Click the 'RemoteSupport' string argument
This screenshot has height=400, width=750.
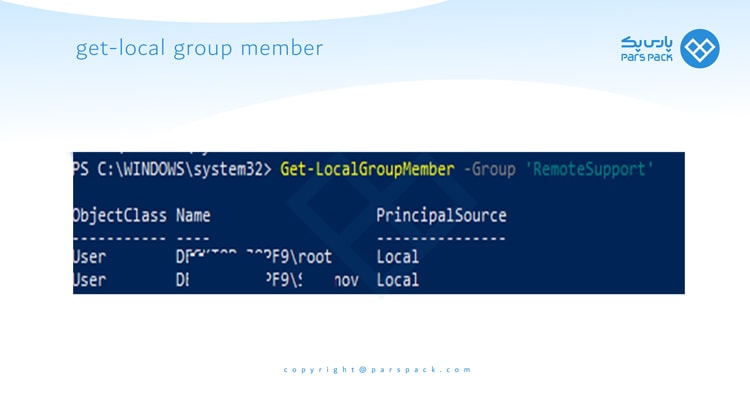[x=589, y=169]
